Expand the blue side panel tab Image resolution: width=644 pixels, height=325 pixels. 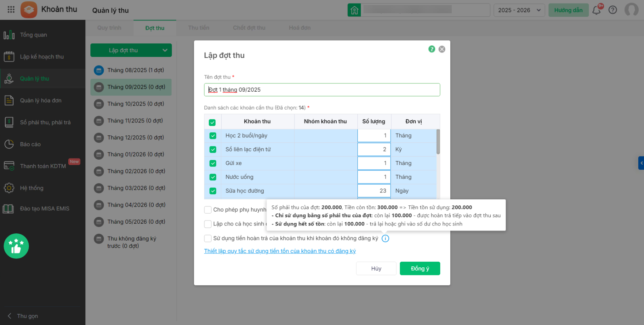641,163
